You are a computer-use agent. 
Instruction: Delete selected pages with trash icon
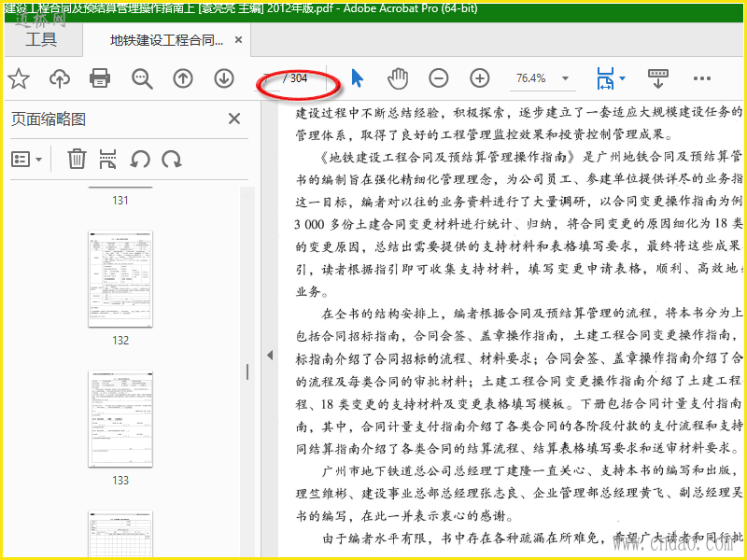(77, 159)
